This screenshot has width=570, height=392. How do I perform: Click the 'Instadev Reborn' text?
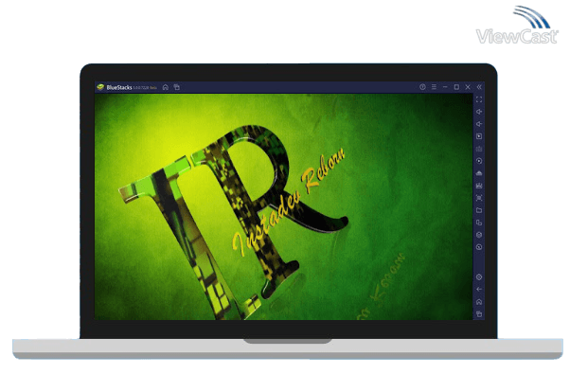pyautogui.click(x=289, y=201)
